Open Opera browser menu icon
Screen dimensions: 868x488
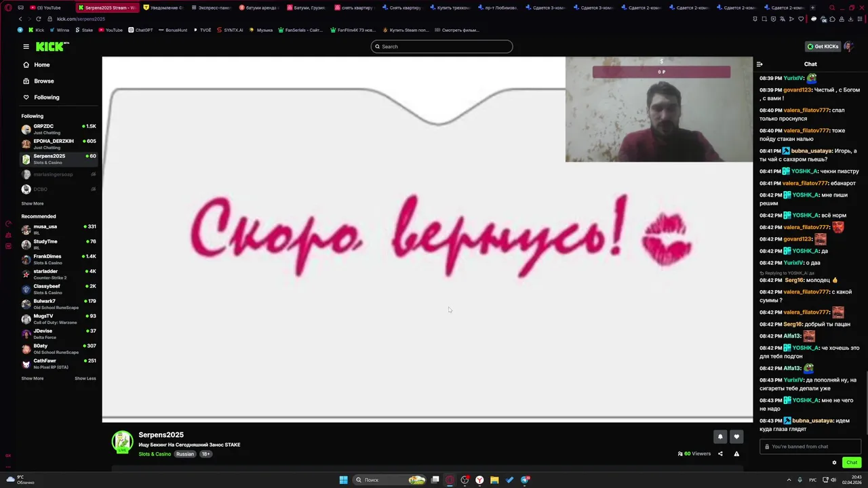8,7
